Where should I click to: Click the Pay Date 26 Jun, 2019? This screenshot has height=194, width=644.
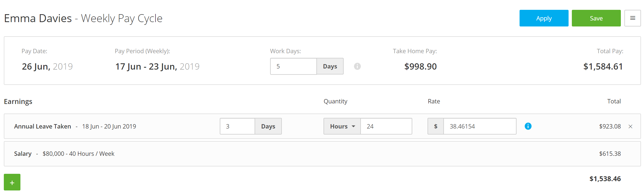point(47,67)
